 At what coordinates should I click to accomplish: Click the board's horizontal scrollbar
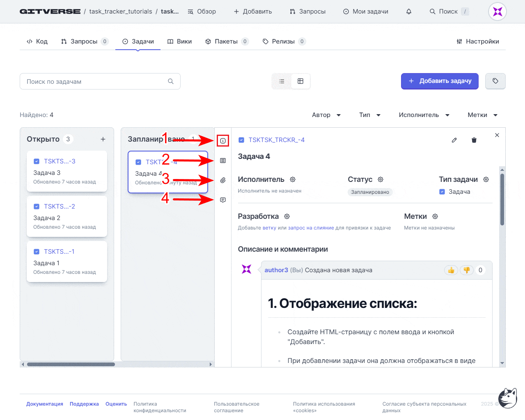click(71, 364)
